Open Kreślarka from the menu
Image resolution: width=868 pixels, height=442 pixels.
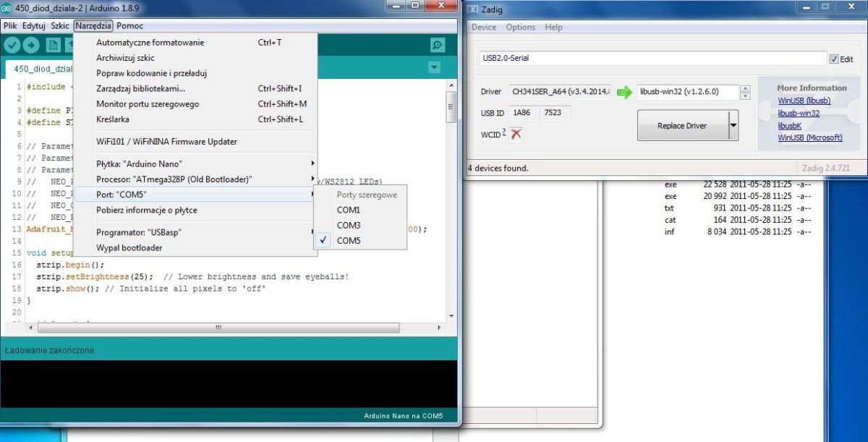196,119
